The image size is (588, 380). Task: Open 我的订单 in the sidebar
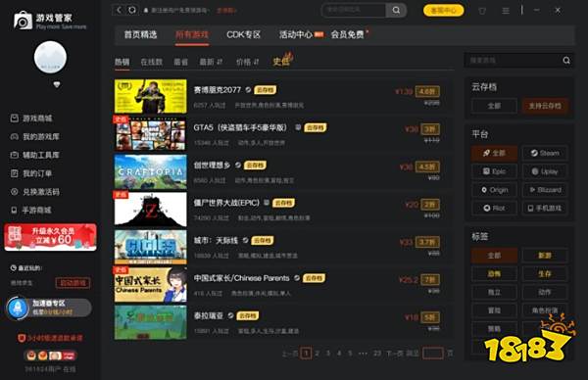[31, 173]
